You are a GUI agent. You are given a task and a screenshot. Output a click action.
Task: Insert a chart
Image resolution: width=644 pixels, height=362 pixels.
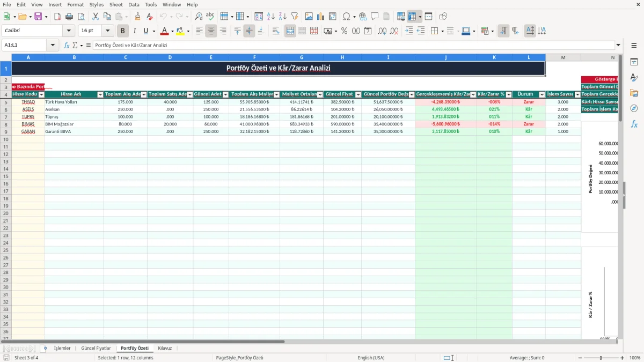pos(321,17)
